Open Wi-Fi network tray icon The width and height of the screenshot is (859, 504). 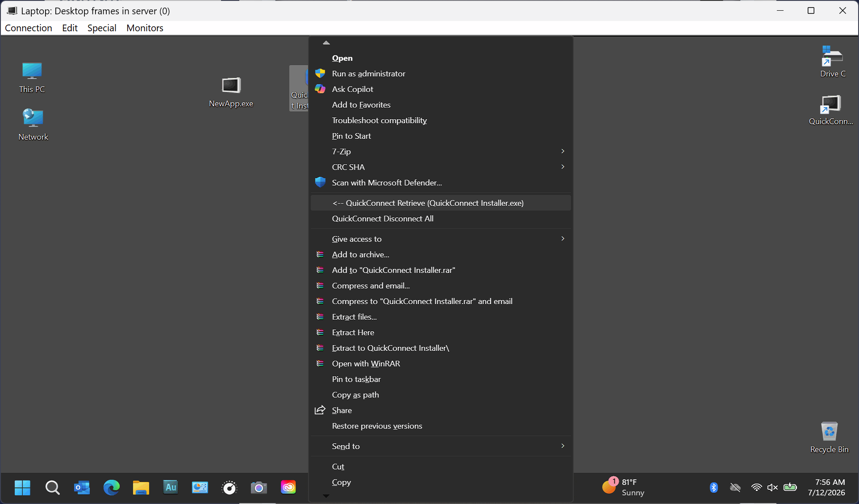756,487
